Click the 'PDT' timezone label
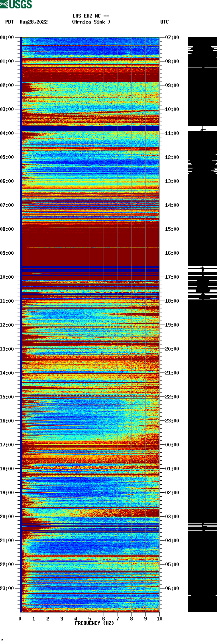Image resolution: width=220 pixels, height=644 pixels. [x=10, y=22]
